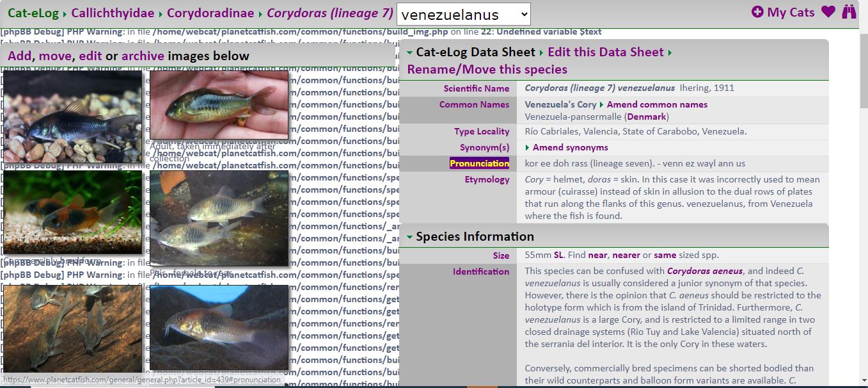
Task: Open thumbnail of the pair of corys
Action: [x=219, y=218]
